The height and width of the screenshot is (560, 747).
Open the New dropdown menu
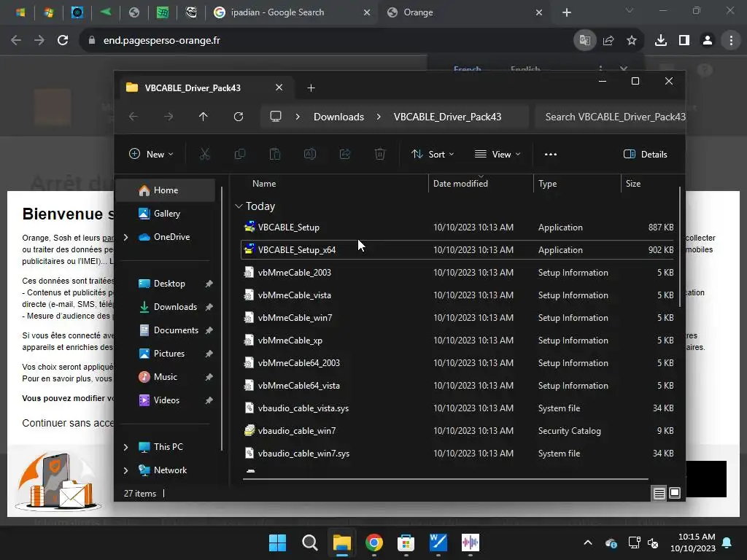pyautogui.click(x=151, y=154)
